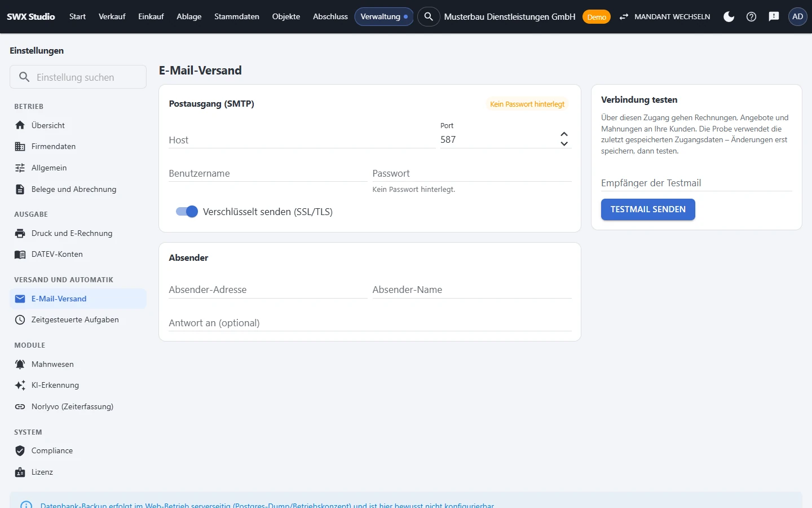Viewport: 812px width, 508px height.
Task: Click the Norlyvo link icon
Action: pyautogui.click(x=20, y=406)
